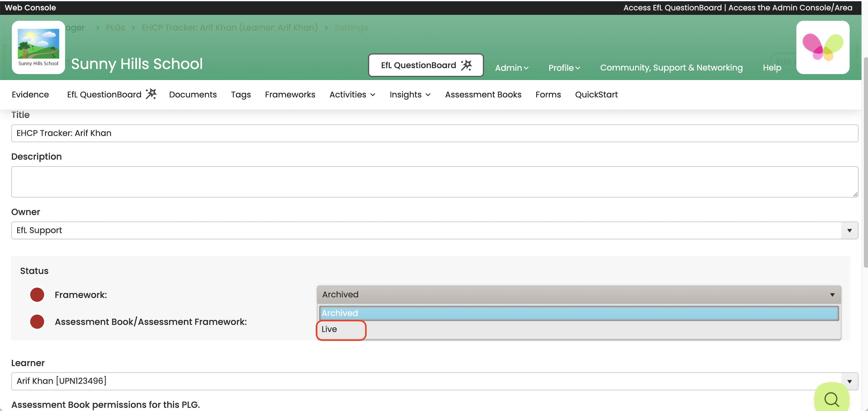The height and width of the screenshot is (411, 868).
Task: Click the magic wand icon on the header EfL QuestionBoard button
Action: tap(466, 65)
